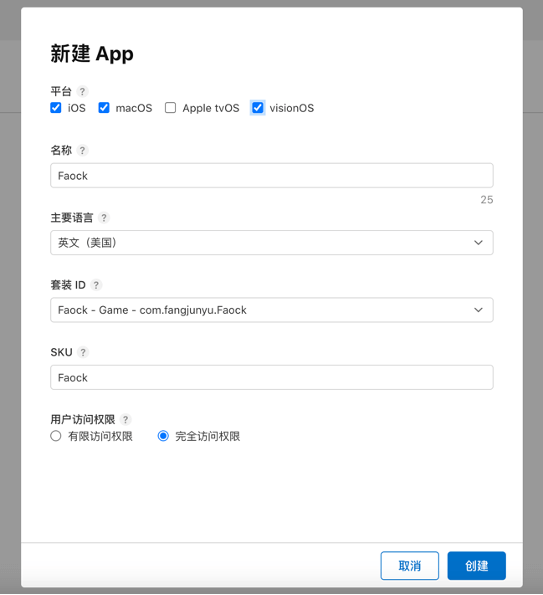Image resolution: width=543 pixels, height=595 pixels.
Task: Enable the Apple tvOS checkbox
Action: pos(170,108)
